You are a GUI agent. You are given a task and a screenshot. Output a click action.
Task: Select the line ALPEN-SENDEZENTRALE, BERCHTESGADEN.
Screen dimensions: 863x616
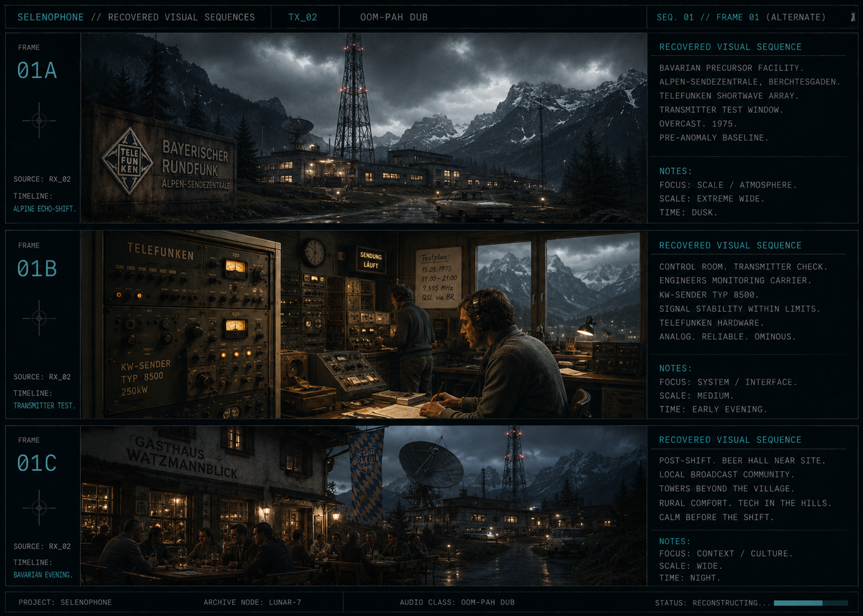click(x=750, y=82)
